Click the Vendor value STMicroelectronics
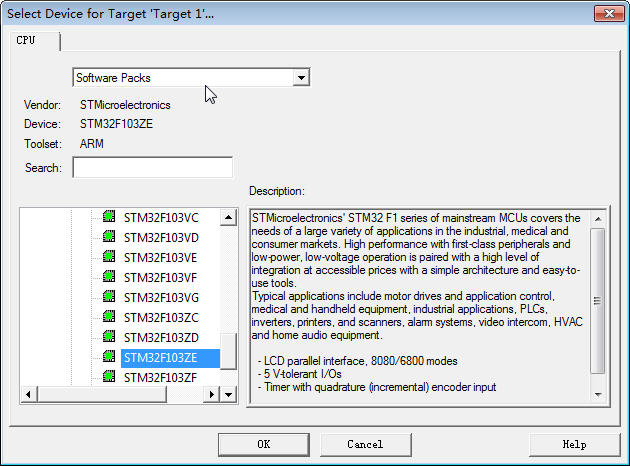630x466 pixels. [125, 105]
